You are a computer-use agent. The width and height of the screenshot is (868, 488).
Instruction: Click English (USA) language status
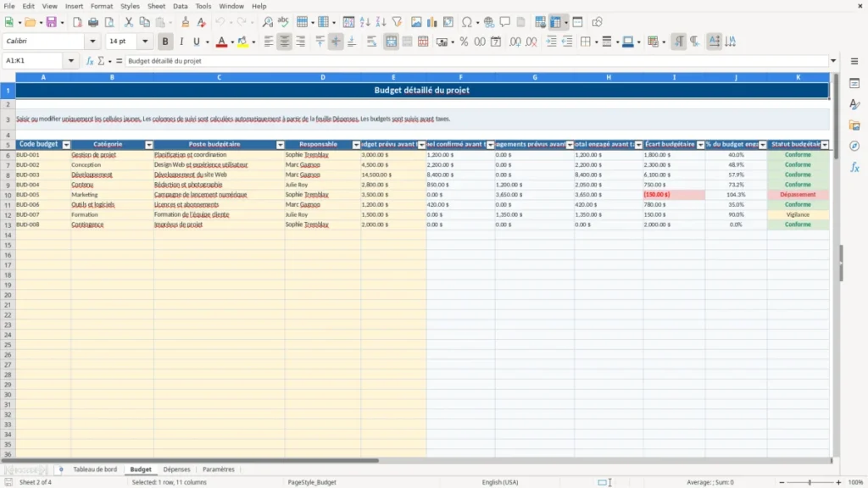pyautogui.click(x=500, y=482)
